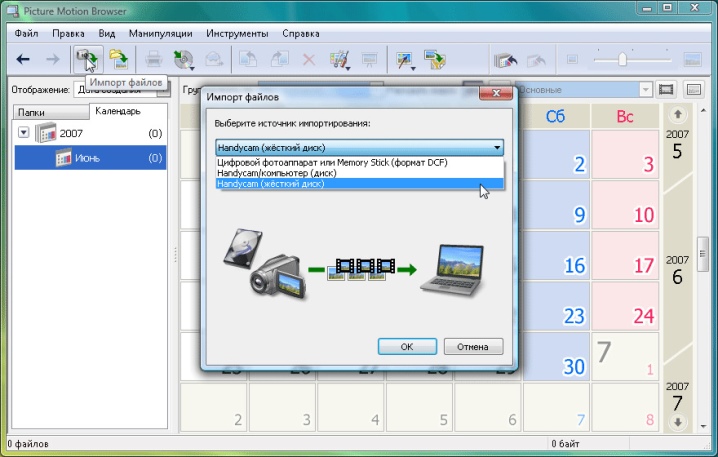Click the rotate left toolbar icon
The width and height of the screenshot is (718, 457).
pos(248,60)
